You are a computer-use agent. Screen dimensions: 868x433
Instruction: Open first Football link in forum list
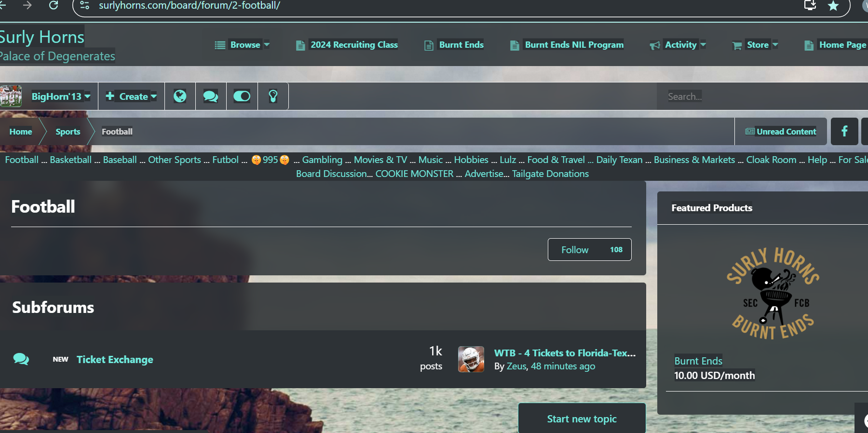coord(22,160)
